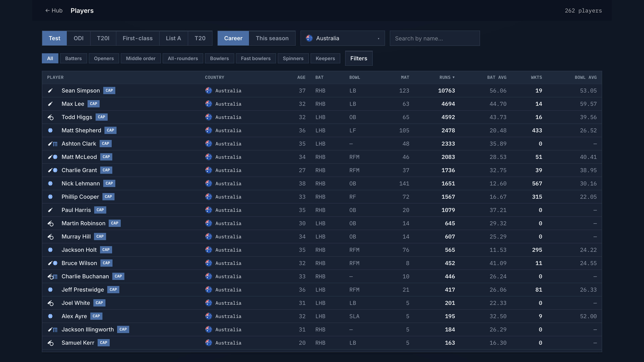
Task: Toggle the Spinners role filter
Action: pos(293,58)
